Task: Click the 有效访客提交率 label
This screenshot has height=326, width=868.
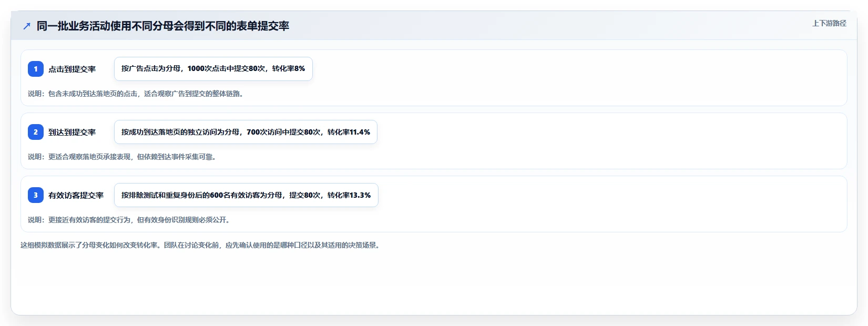Action: (76, 195)
